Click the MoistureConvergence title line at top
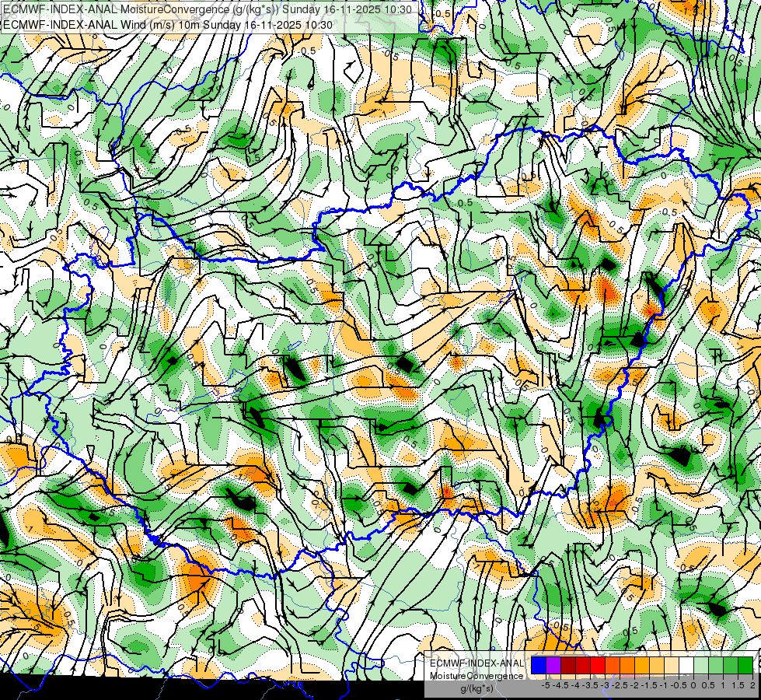Screen dimensions: 761x700 tap(208, 9)
